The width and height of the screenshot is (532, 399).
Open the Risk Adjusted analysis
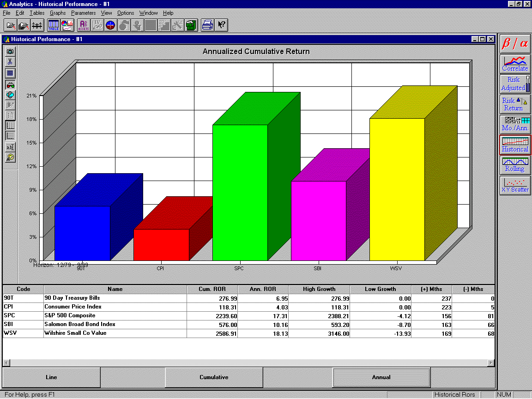click(515, 84)
